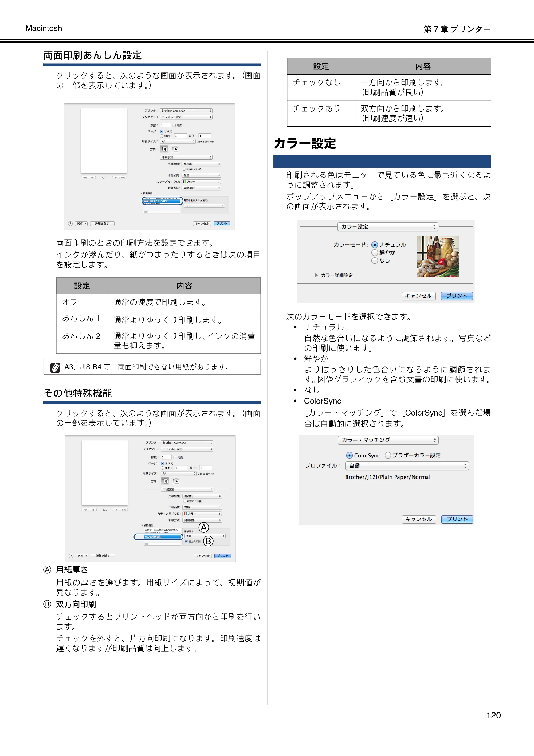The image size is (534, 756).
Task: Toggle 両面 checkbox in 両面印刷あんしん設定 dialog
Action: click(x=174, y=125)
